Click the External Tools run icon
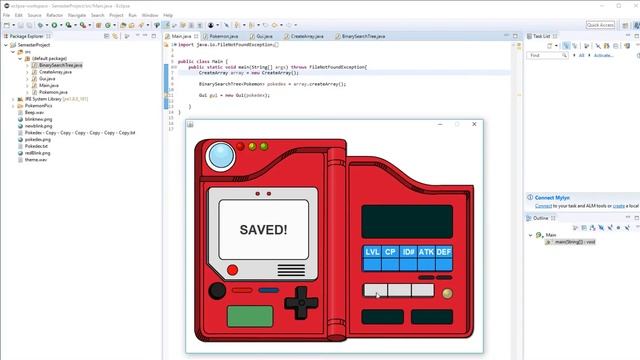640x360 pixels. pyautogui.click(x=83, y=25)
